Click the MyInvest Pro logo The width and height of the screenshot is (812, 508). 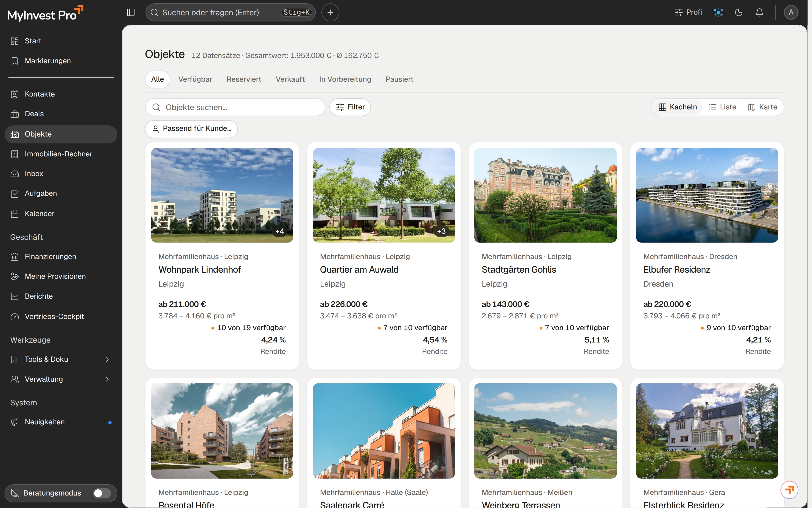(45, 13)
